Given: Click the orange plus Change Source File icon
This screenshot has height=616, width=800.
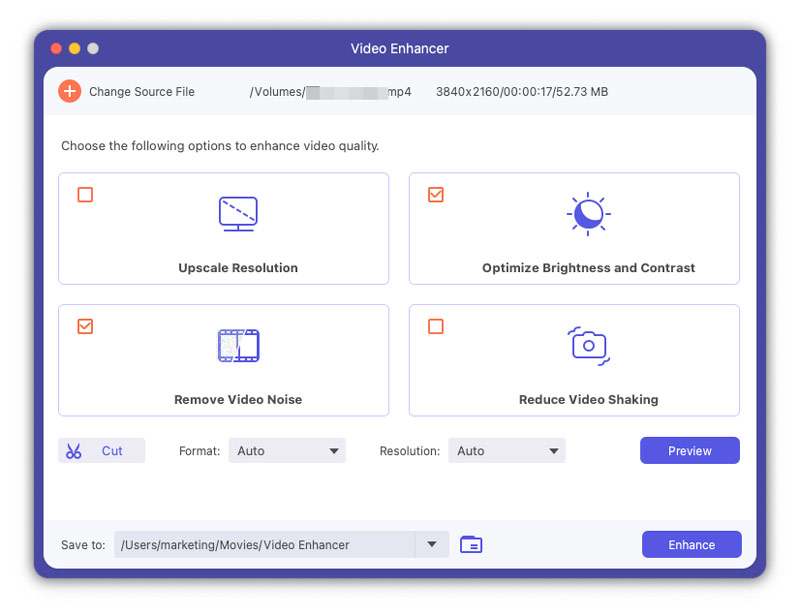Looking at the screenshot, I should coord(69,92).
